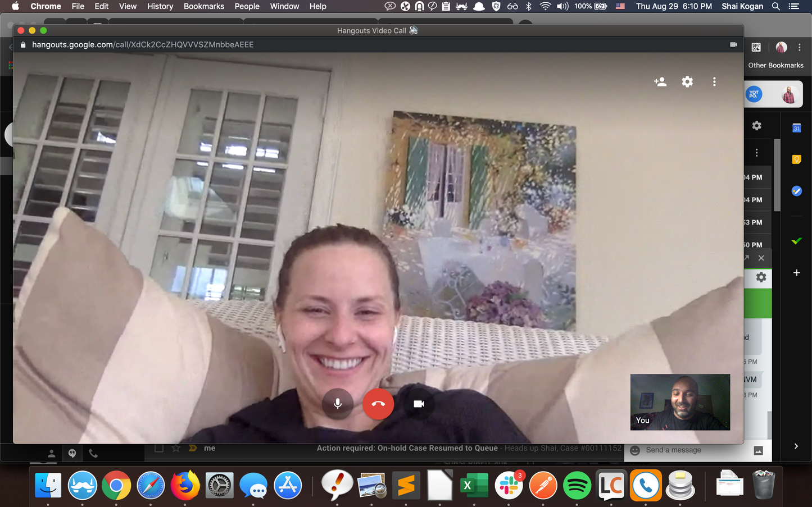Click the hangouts.google.com address bar
Image resolution: width=812 pixels, height=507 pixels.
point(143,44)
